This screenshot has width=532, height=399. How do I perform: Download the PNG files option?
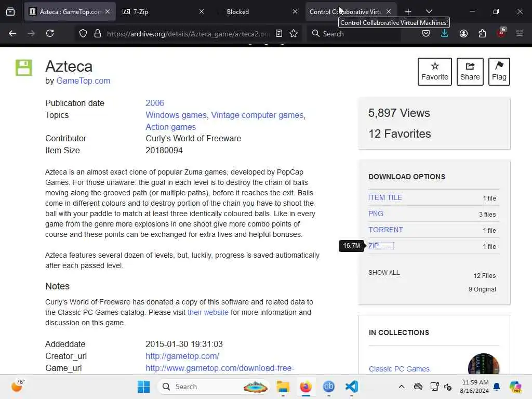[x=376, y=214]
